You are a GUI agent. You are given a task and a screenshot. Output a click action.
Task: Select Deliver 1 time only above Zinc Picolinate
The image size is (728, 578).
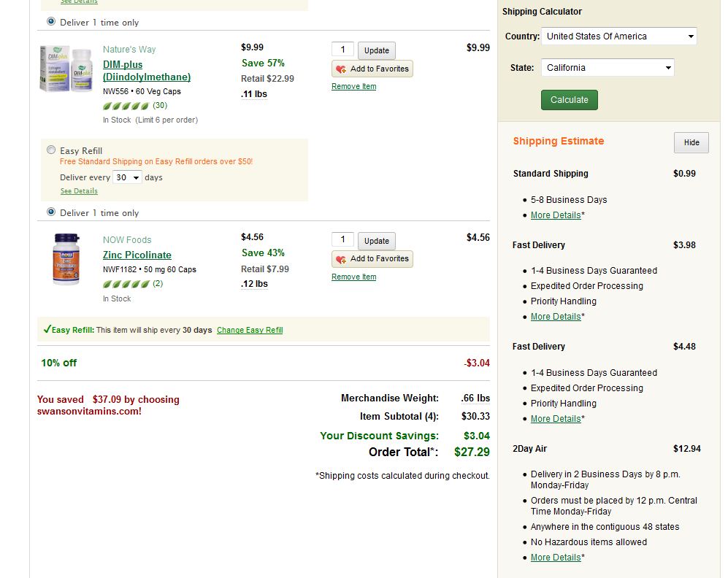[51, 212]
